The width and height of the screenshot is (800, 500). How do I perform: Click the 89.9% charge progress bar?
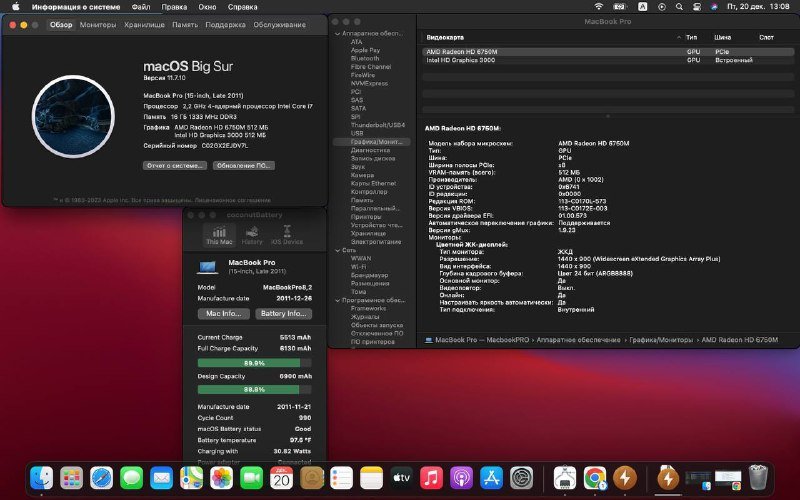[254, 363]
